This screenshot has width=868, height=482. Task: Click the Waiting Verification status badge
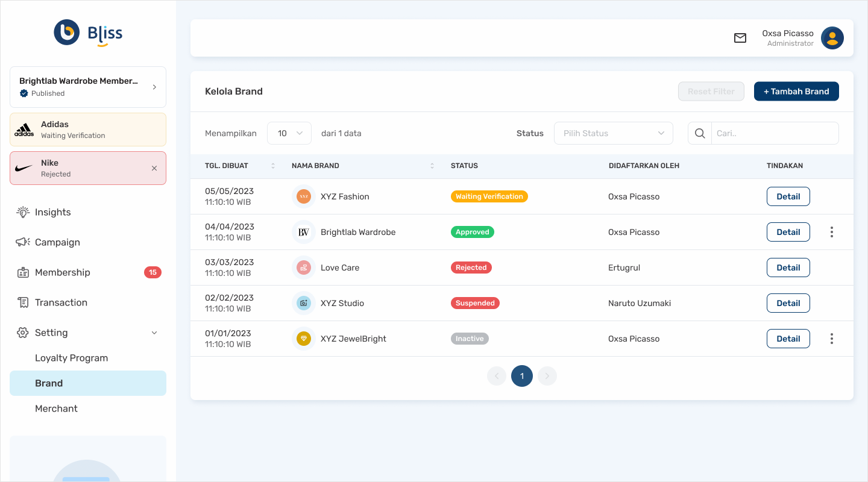pos(489,196)
